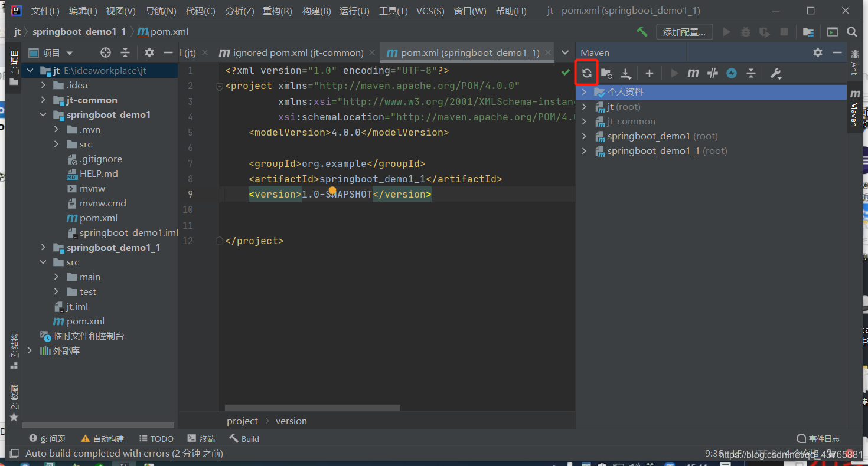This screenshot has width=868, height=466.
Task: Expand the .mvn folder
Action: (57, 129)
